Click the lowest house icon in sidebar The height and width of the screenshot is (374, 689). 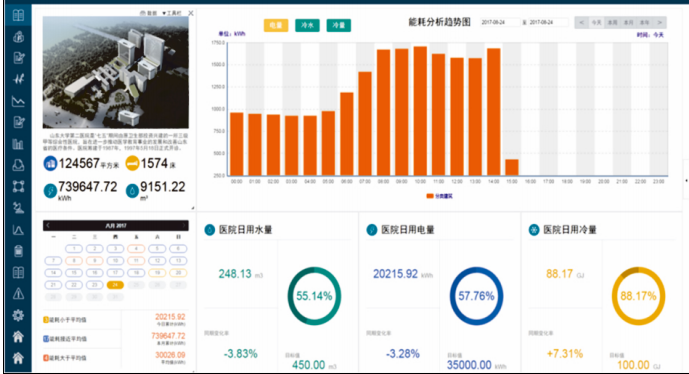[18, 358]
